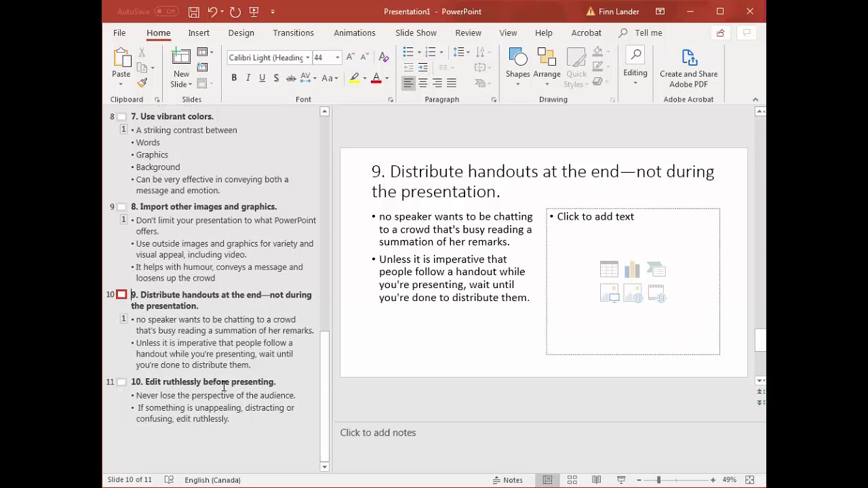Expand bullets dropdown arrow

[x=418, y=52]
